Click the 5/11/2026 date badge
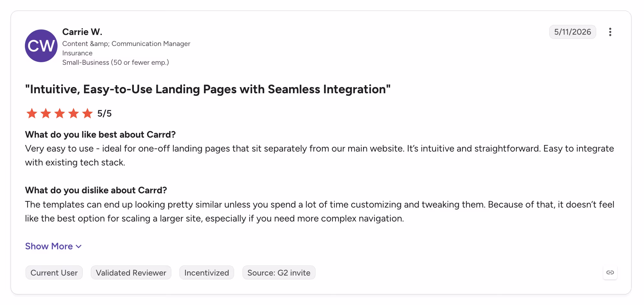Screen dimensions: 644x305 pos(573,32)
